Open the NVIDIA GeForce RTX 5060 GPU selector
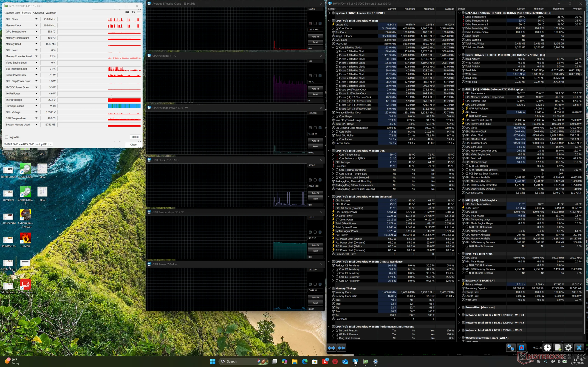The image size is (588, 367). [28, 144]
